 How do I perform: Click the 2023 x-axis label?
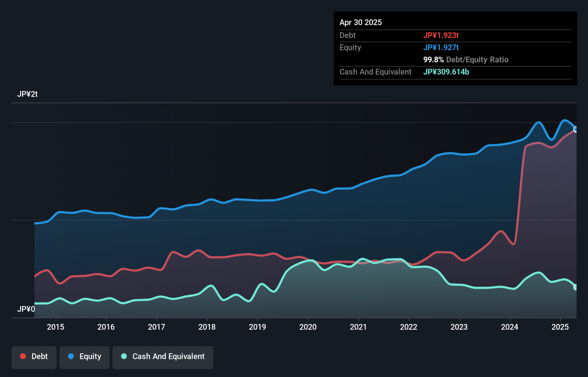pos(459,327)
